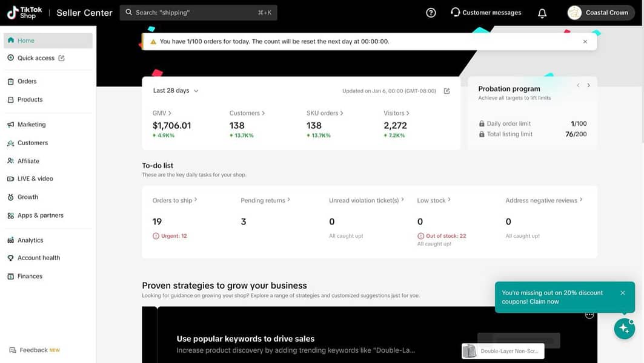644x363 pixels.
Task: Click the TikTok Shop logo
Action: (24, 13)
